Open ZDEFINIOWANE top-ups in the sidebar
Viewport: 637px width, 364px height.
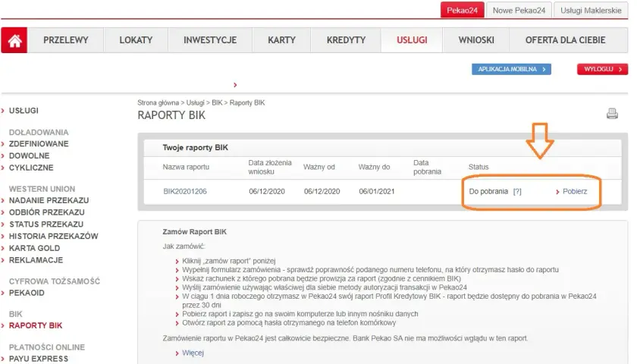click(39, 144)
